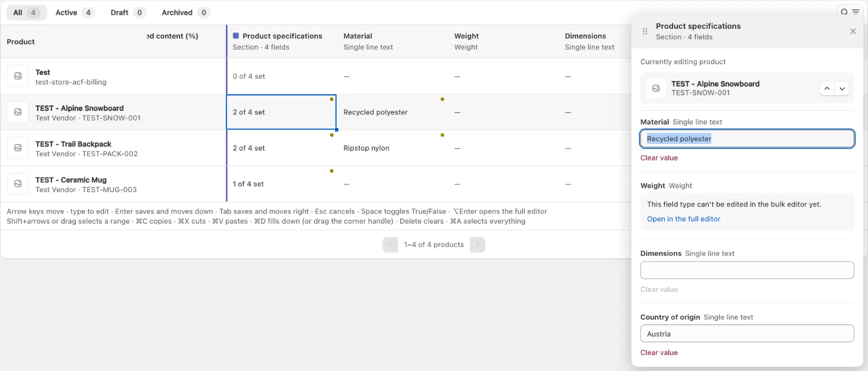Click the Material text input field

[747, 138]
